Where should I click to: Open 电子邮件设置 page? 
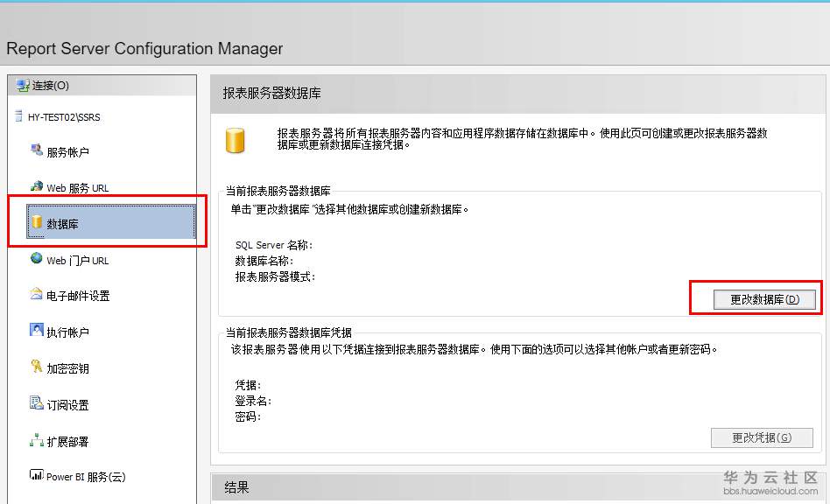click(x=78, y=296)
